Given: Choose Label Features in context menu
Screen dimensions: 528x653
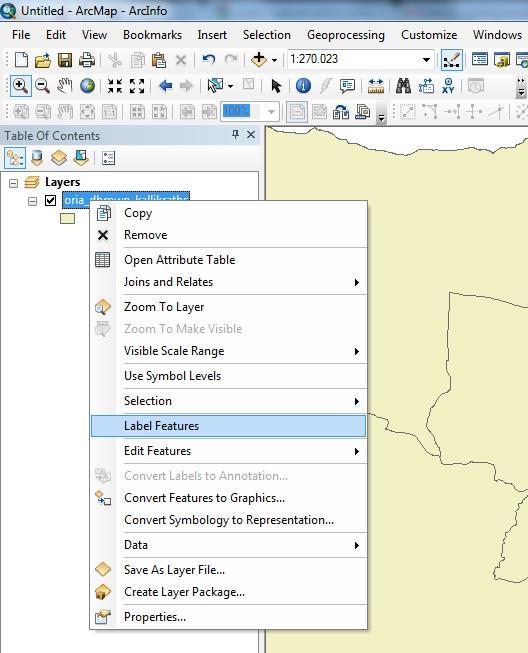Looking at the screenshot, I should [x=229, y=426].
